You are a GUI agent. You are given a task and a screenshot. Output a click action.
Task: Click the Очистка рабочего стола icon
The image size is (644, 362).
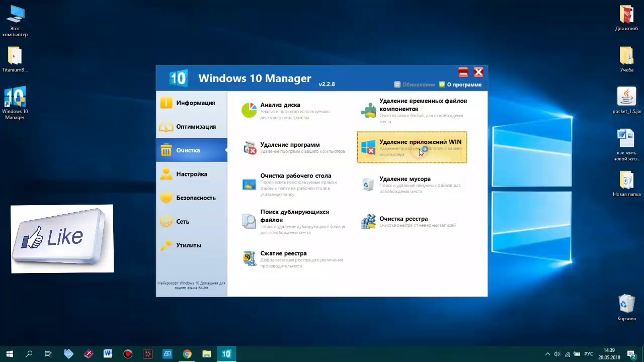click(249, 185)
